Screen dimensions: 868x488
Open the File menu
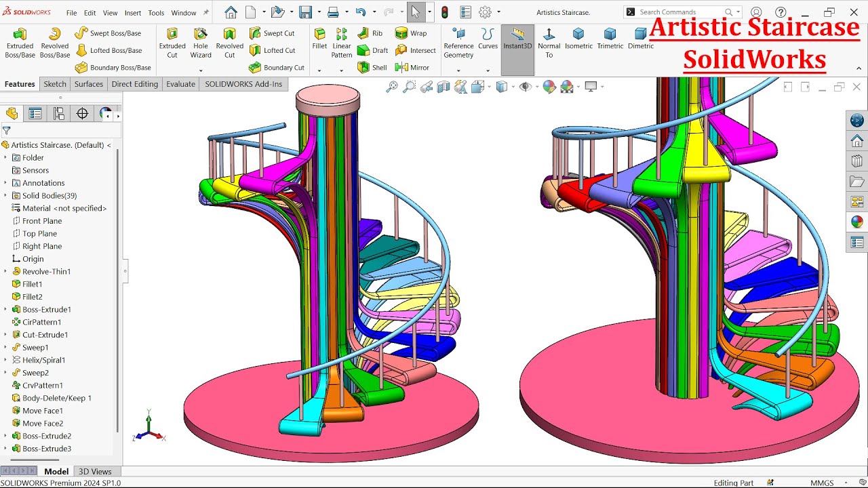click(x=71, y=13)
